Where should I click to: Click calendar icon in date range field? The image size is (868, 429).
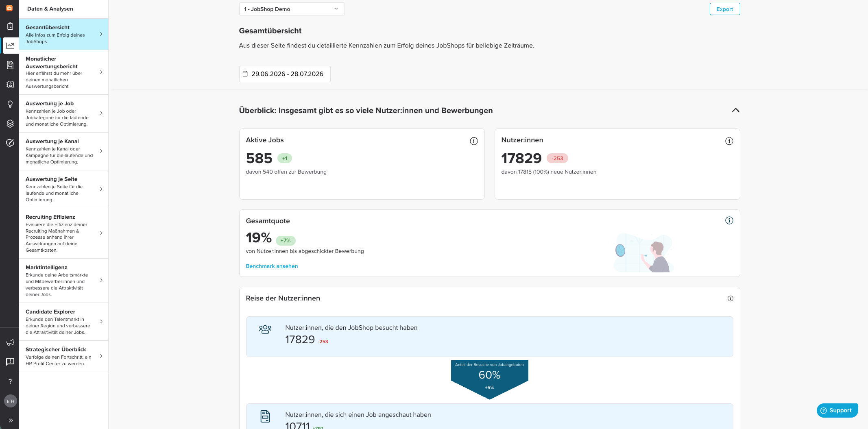pos(245,74)
